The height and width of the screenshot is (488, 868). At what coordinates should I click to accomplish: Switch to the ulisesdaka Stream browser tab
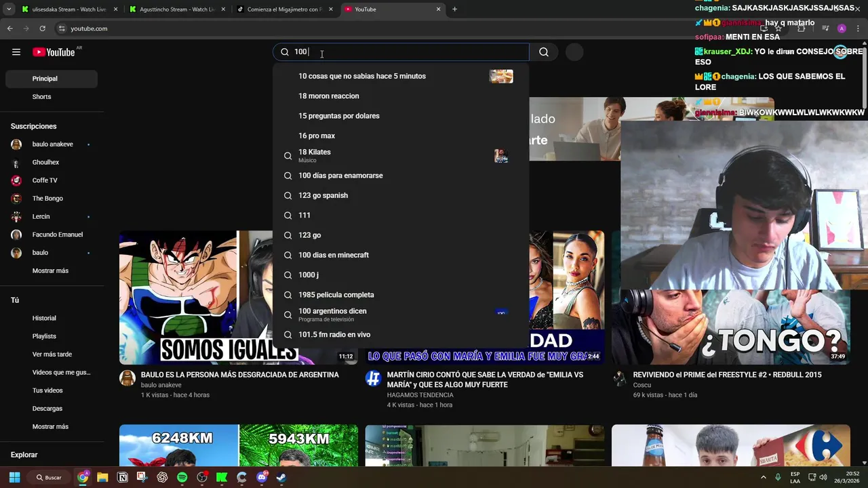point(69,9)
